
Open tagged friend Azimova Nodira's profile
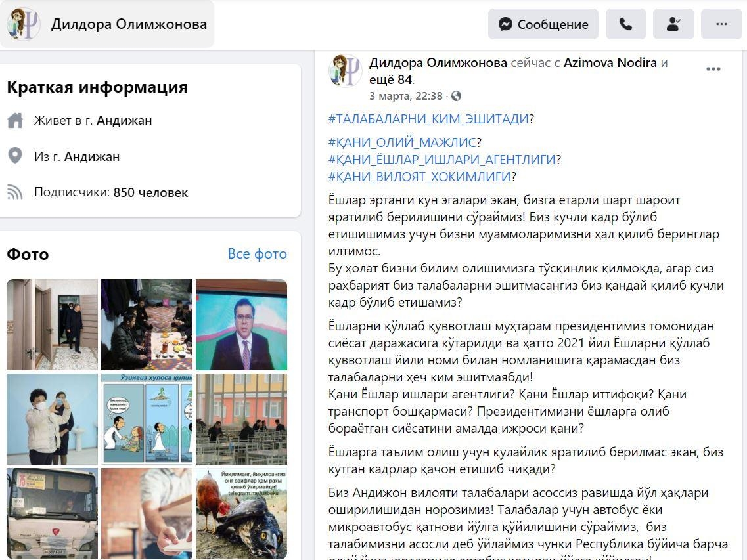(610, 62)
